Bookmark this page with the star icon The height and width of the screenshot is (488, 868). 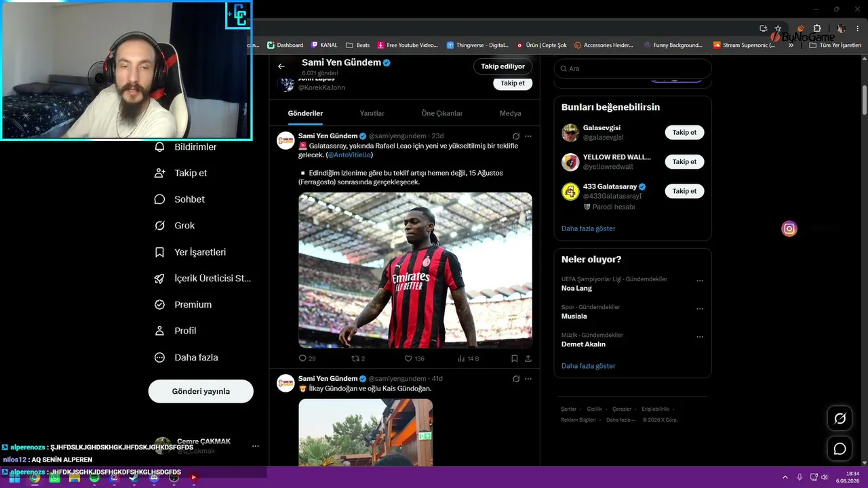pyautogui.click(x=778, y=28)
